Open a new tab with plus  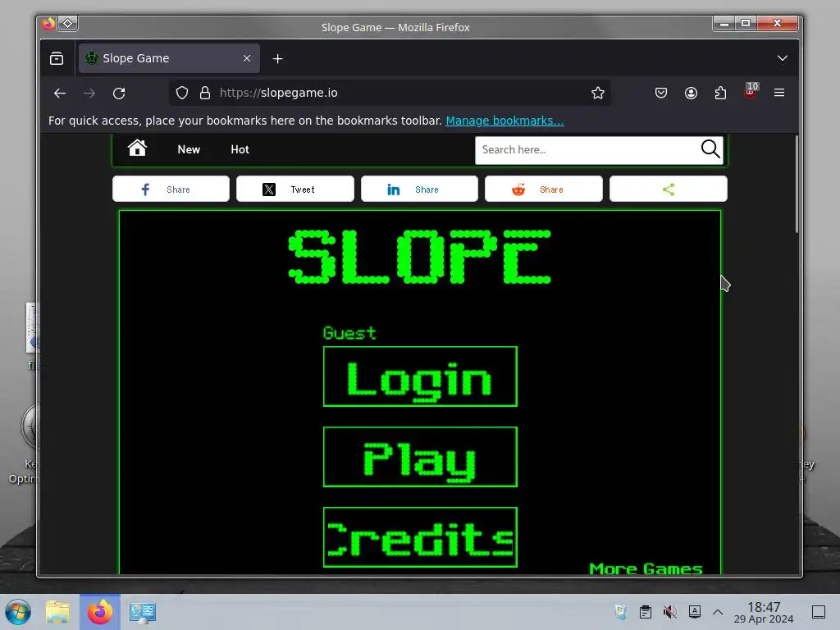(277, 58)
